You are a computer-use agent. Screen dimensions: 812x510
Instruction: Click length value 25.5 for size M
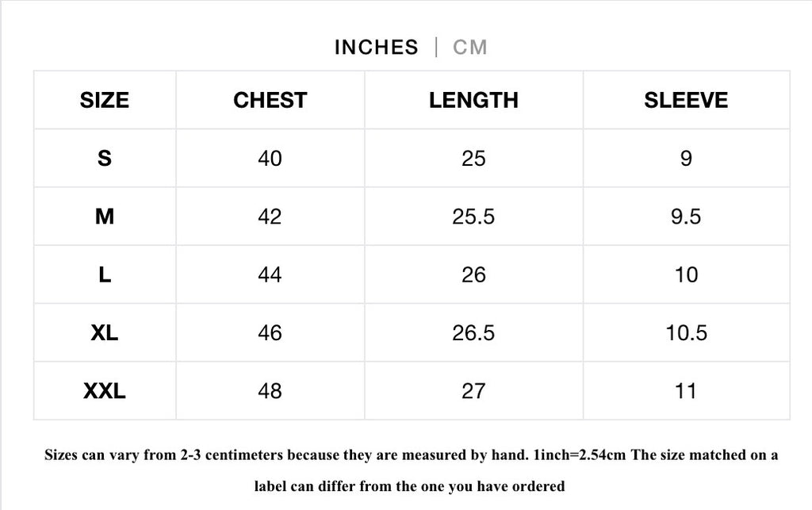(x=473, y=217)
